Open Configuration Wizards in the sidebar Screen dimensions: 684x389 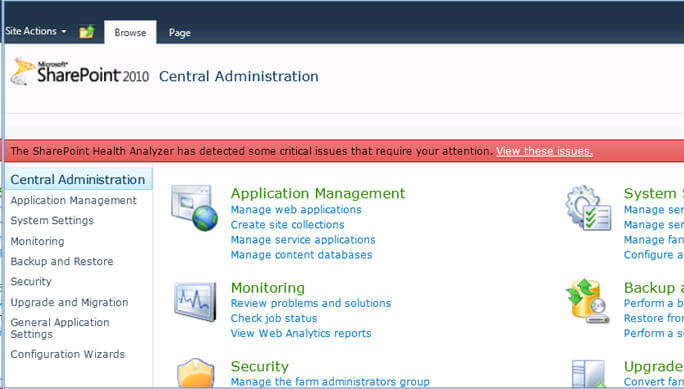coord(68,354)
